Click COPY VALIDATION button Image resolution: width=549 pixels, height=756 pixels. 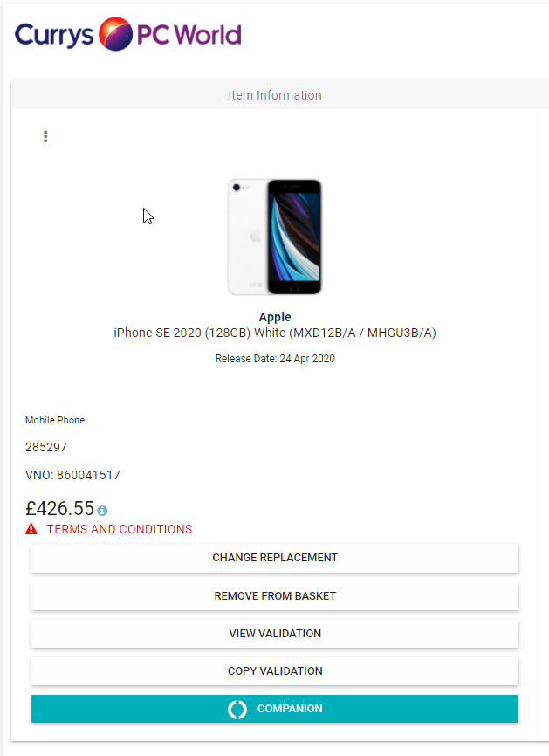(275, 671)
